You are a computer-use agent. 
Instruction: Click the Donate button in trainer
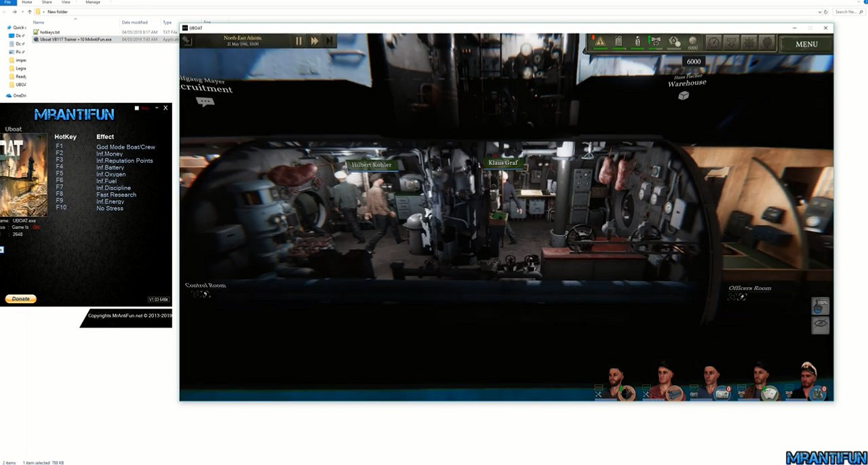[20, 299]
